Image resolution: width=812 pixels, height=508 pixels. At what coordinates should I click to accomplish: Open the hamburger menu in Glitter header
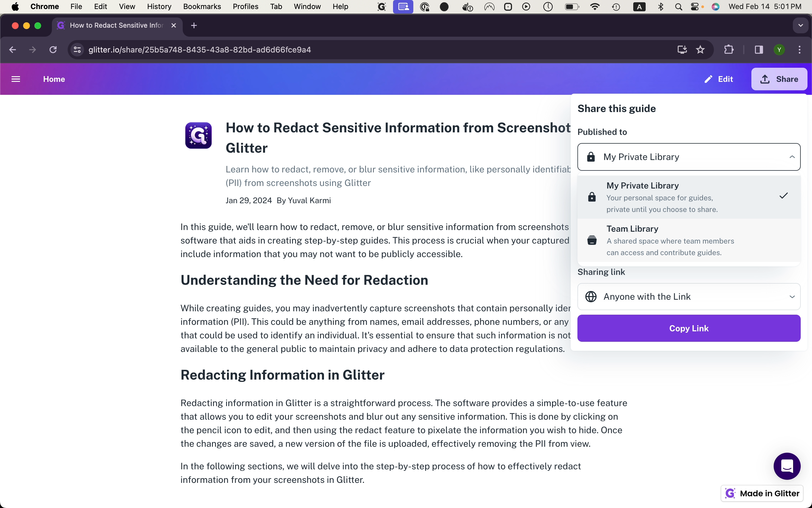pos(16,79)
